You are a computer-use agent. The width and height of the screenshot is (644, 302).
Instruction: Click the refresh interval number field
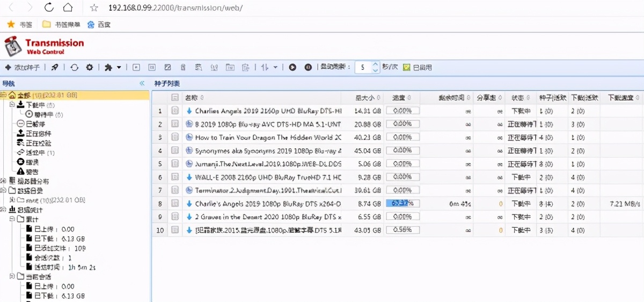tap(363, 67)
